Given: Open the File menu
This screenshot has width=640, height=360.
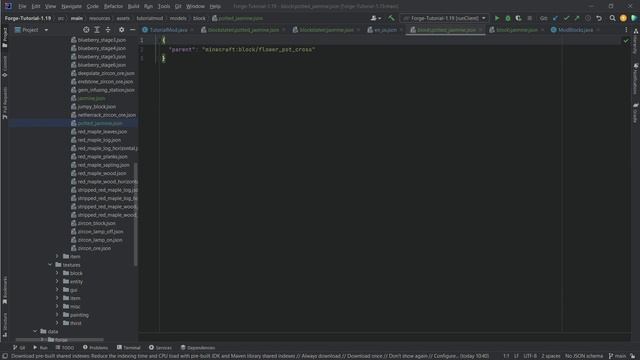Looking at the screenshot, I should (22, 6).
